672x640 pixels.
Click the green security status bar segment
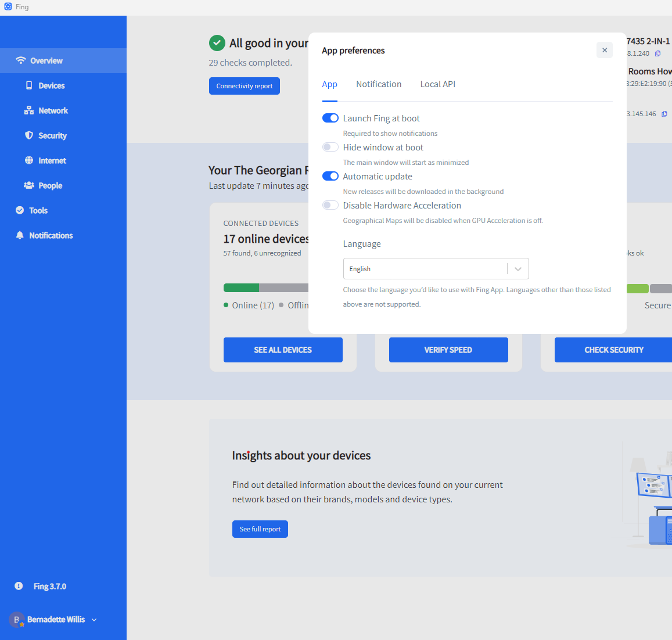tap(637, 289)
